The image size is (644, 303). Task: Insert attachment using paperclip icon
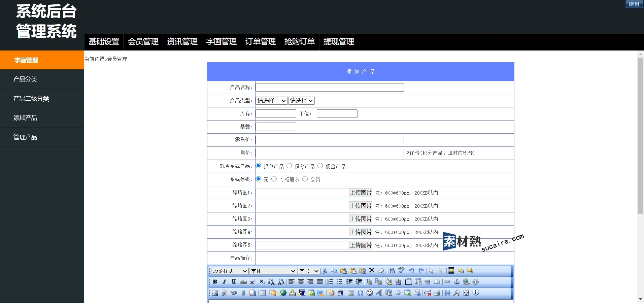[243, 293]
